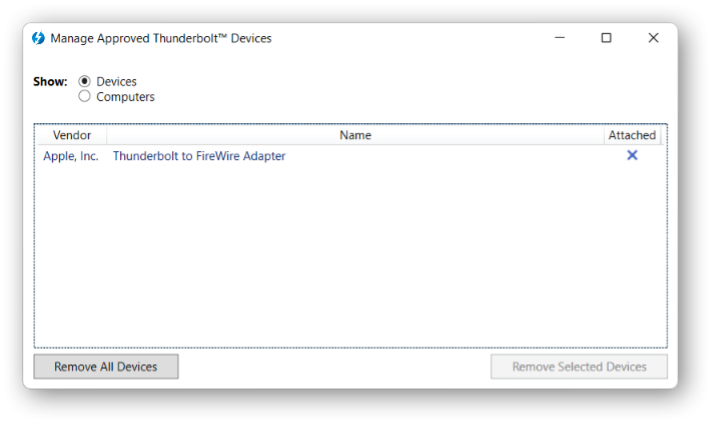The width and height of the screenshot is (712, 423).
Task: Sort list by Attached column header
Action: coord(632,135)
